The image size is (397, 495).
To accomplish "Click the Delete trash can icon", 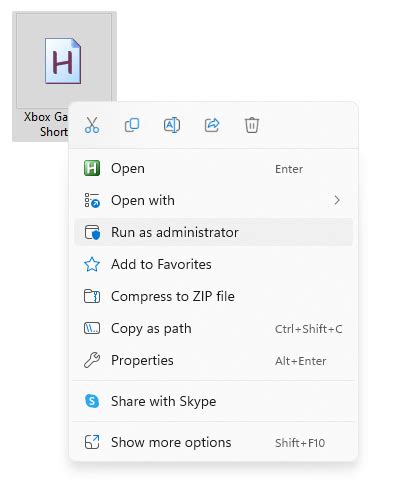I will [x=252, y=125].
